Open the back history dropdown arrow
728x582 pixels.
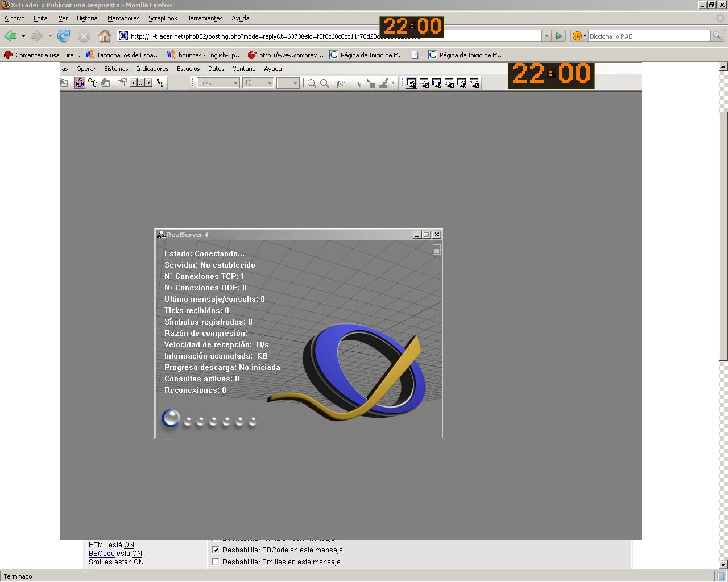point(23,36)
